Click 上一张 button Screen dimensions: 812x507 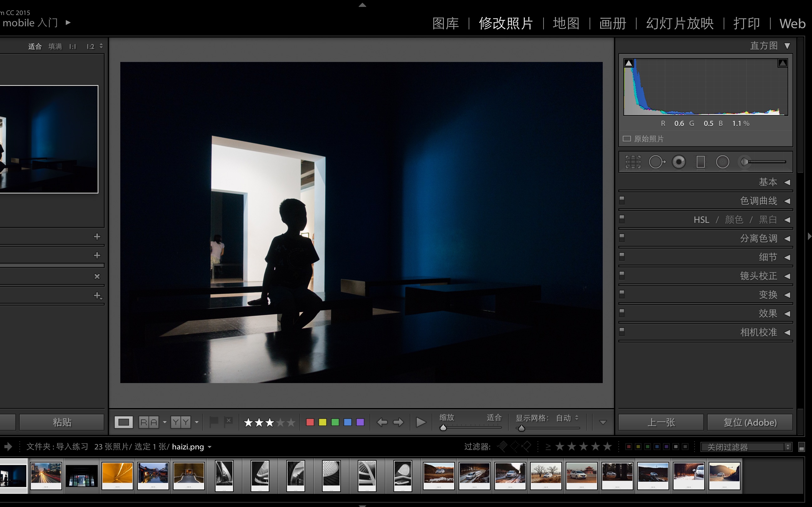pos(661,421)
